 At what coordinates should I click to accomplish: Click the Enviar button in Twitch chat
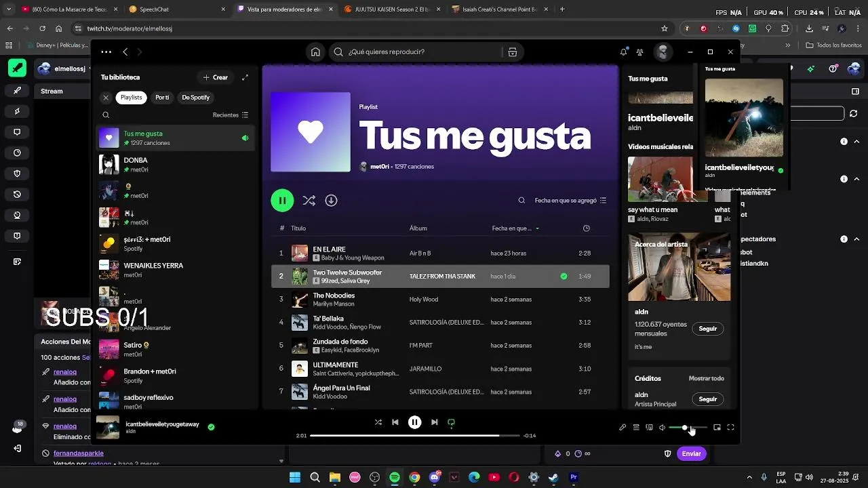point(692,453)
